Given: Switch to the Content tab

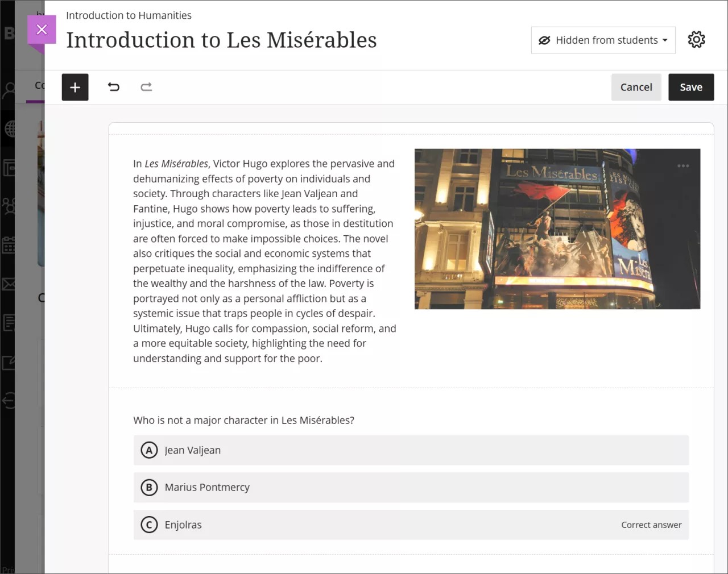Looking at the screenshot, I should coord(40,85).
